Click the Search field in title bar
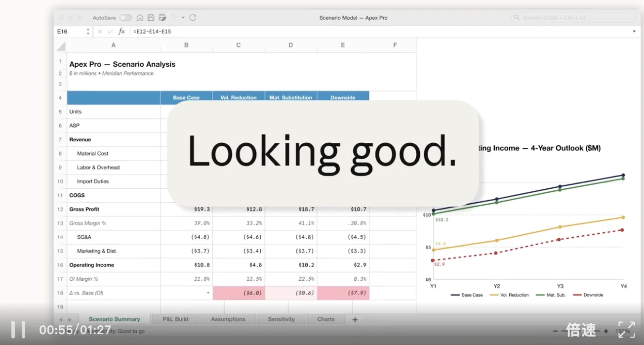 pos(573,18)
